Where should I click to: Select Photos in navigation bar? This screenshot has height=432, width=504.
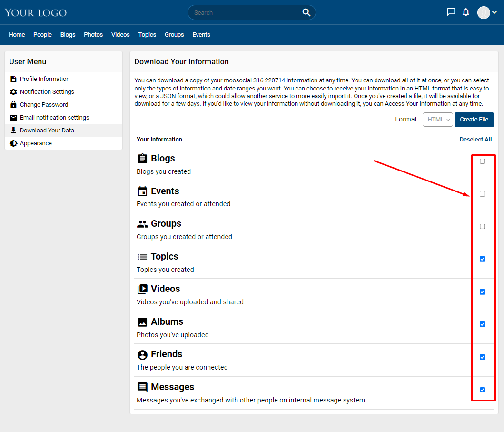click(93, 34)
